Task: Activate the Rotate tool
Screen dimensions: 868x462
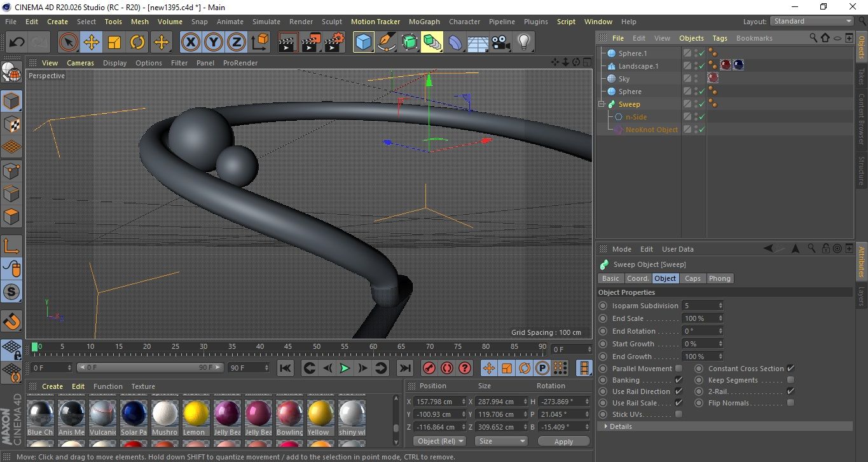Action: (137, 43)
